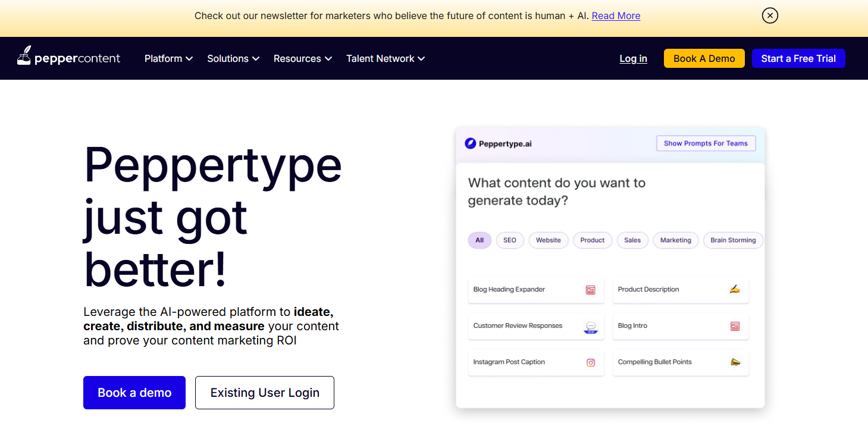
Task: Click the Pepper Content logo
Action: (68, 57)
